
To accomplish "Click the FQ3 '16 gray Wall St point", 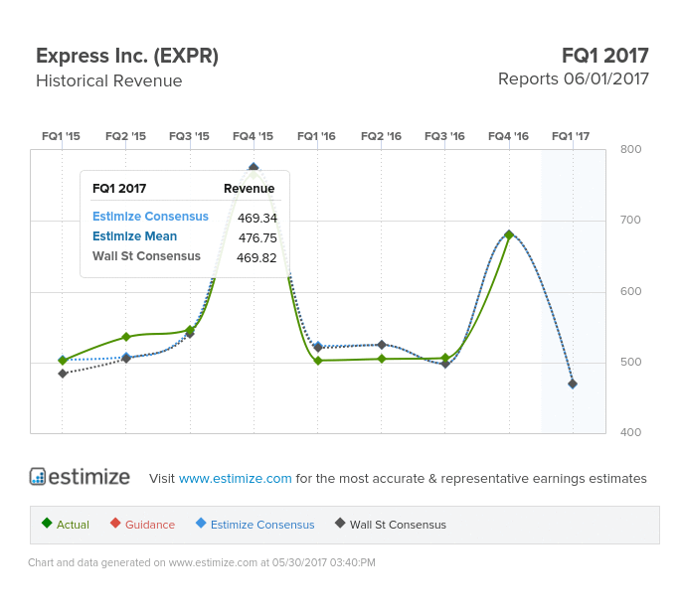I will pos(445,364).
